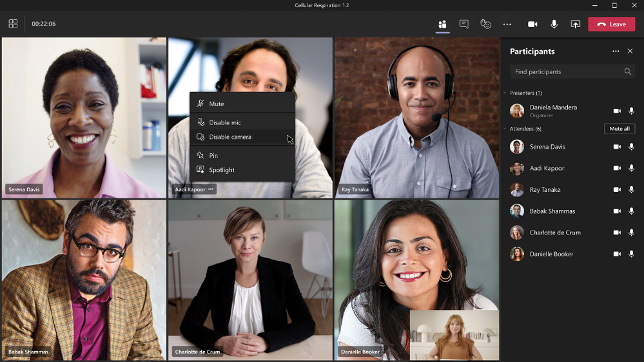Toggle Aadi Kapoor's mic icon in list
The width and height of the screenshot is (644, 362).
coord(631,168)
